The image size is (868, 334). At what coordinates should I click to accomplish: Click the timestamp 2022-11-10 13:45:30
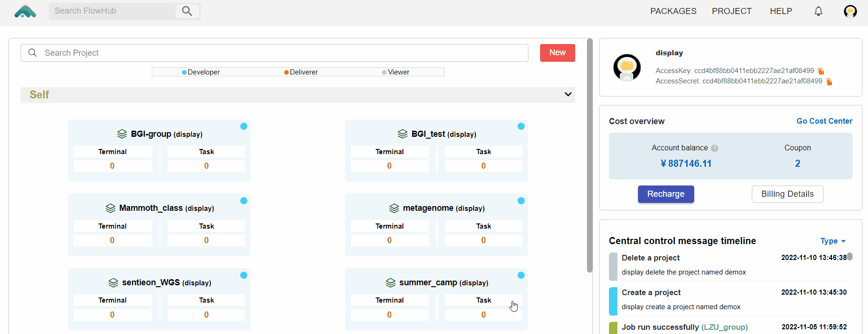814,292
